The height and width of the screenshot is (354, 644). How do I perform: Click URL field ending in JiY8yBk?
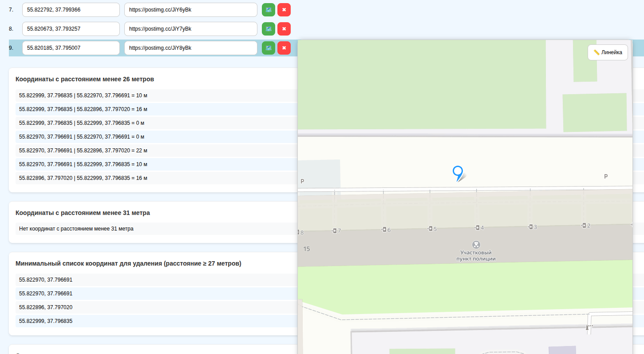tap(191, 48)
